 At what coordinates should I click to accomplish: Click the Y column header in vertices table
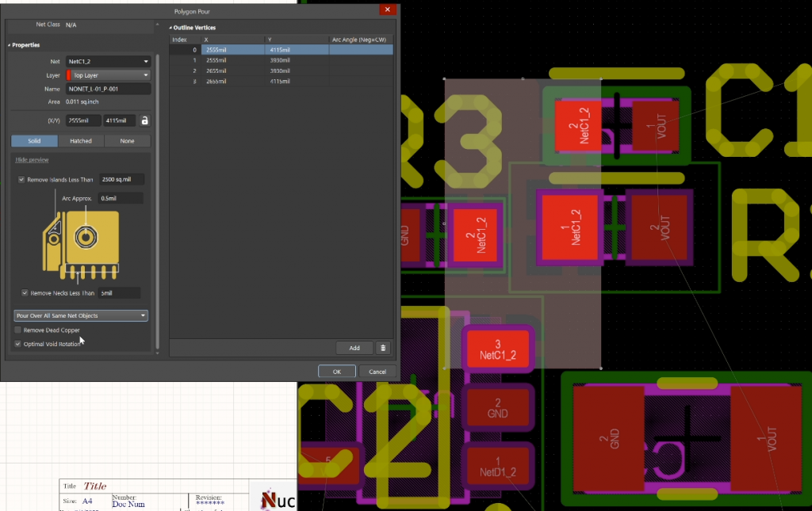(297, 40)
